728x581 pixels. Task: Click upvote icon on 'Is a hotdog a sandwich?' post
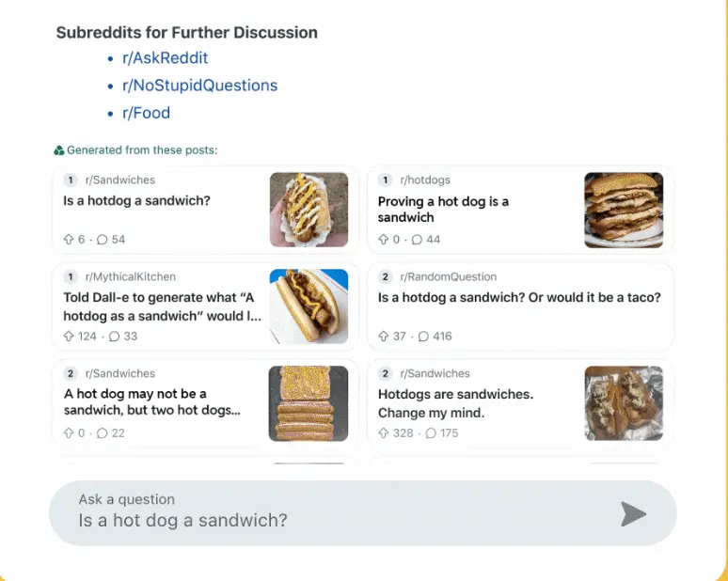tap(69, 240)
